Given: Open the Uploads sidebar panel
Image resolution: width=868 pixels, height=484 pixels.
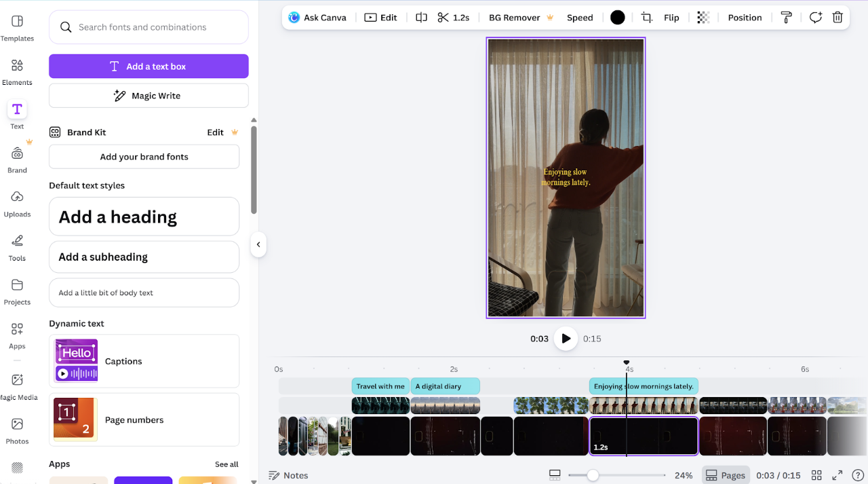Looking at the screenshot, I should pos(17,203).
